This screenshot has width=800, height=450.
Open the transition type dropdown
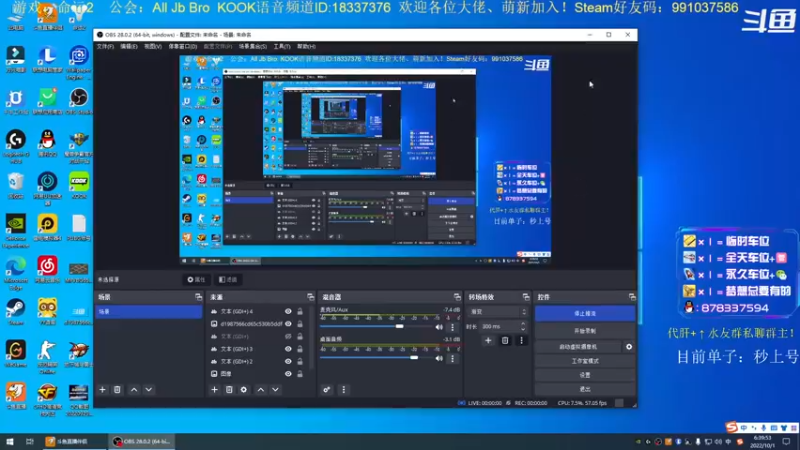[x=498, y=312]
